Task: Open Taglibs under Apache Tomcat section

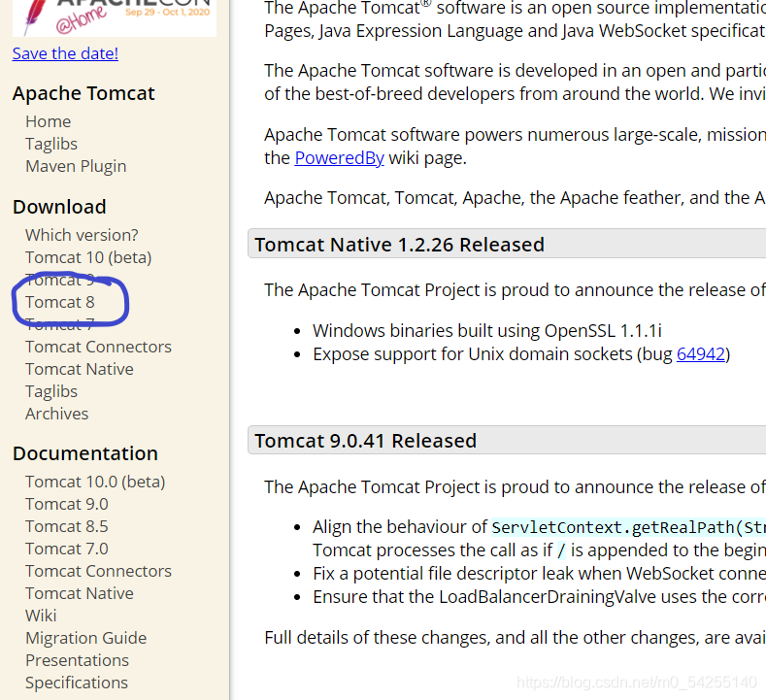Action: click(x=51, y=144)
